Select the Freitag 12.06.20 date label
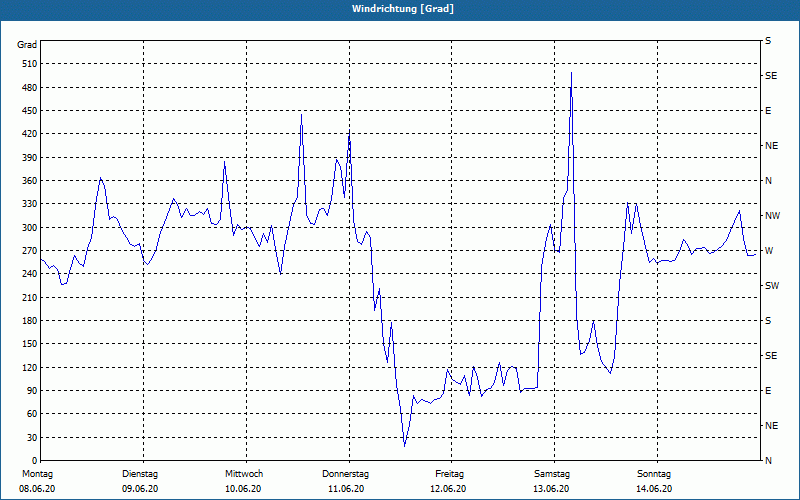The height and width of the screenshot is (500, 800). 448,481
